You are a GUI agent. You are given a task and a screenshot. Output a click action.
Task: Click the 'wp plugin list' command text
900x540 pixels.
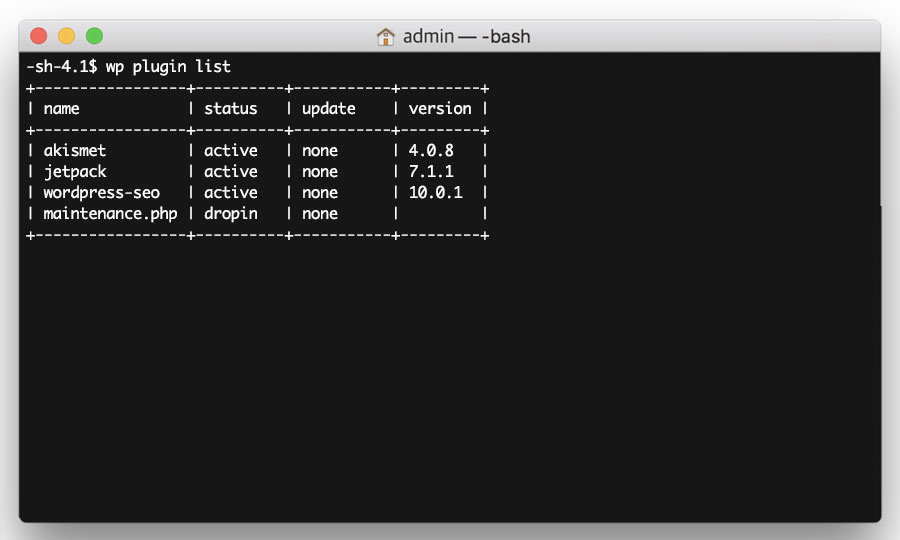[x=168, y=67]
